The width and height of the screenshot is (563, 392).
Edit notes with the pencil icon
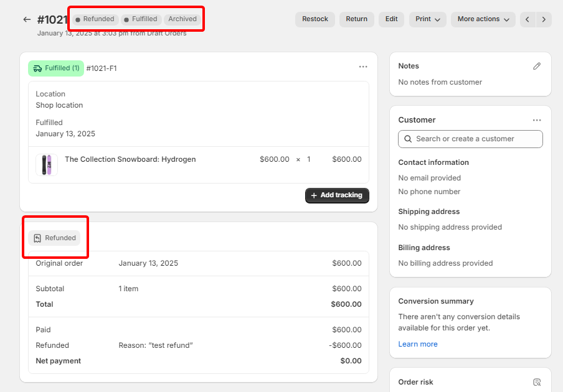537,66
